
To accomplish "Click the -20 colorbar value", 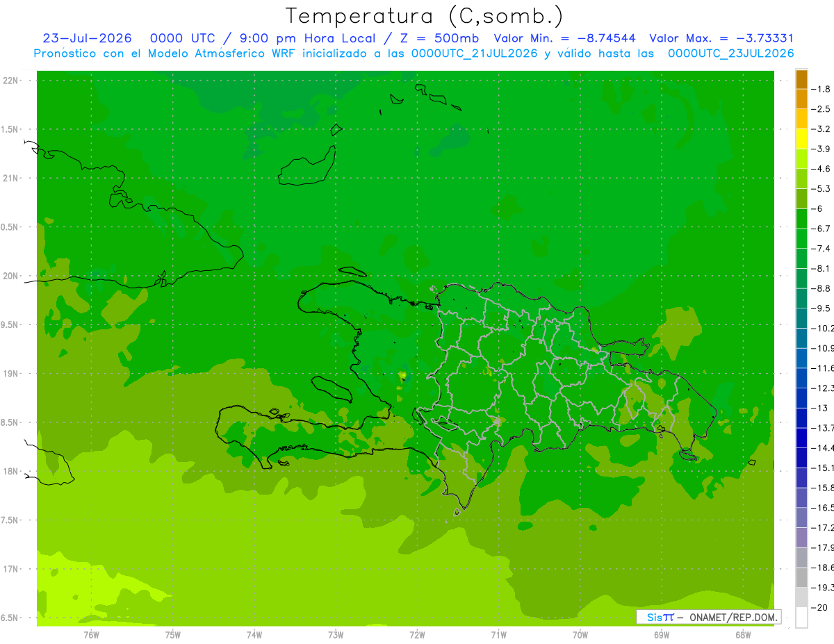I will click(x=819, y=608).
